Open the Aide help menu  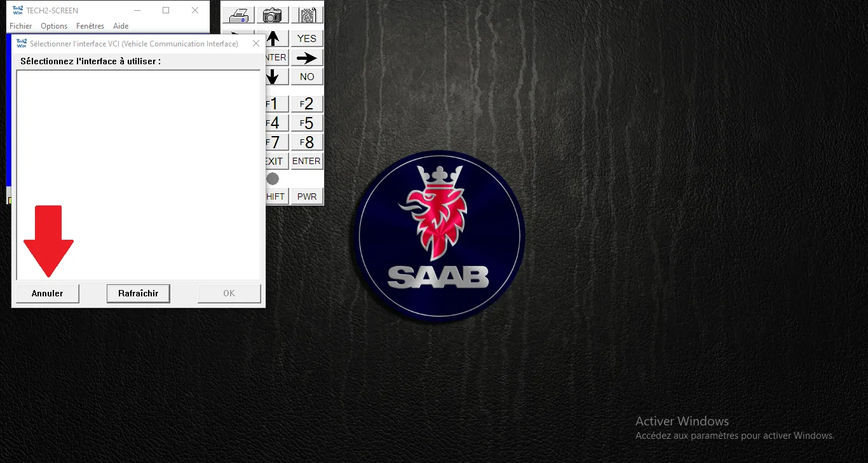click(x=121, y=26)
